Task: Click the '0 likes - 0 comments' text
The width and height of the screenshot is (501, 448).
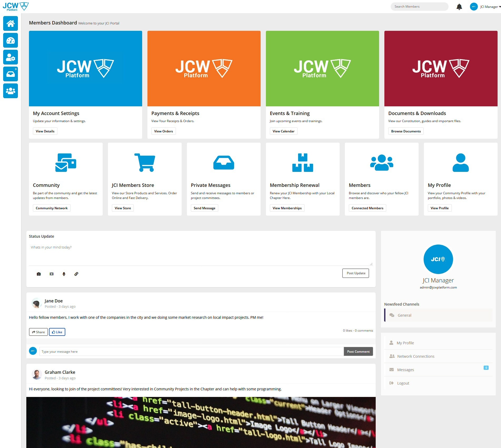Action: tap(358, 330)
